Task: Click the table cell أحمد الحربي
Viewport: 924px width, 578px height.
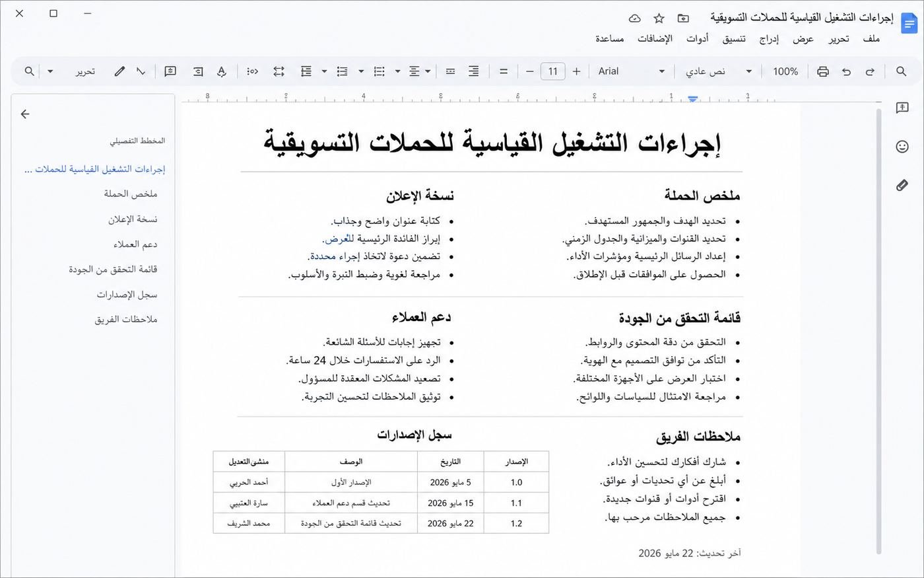Action: [249, 482]
